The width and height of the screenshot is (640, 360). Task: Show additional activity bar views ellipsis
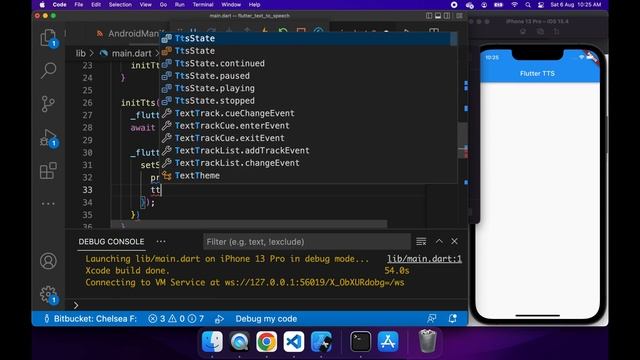[48, 203]
